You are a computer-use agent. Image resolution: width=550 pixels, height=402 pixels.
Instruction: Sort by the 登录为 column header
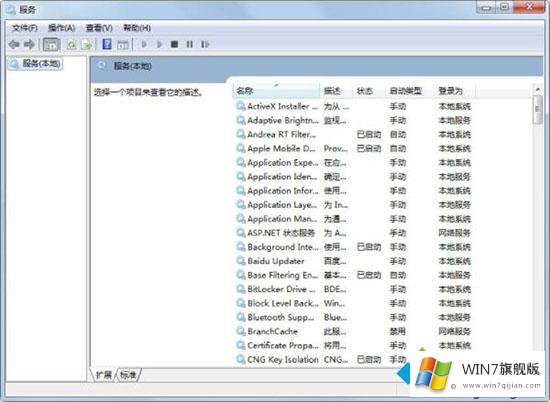coord(455,91)
